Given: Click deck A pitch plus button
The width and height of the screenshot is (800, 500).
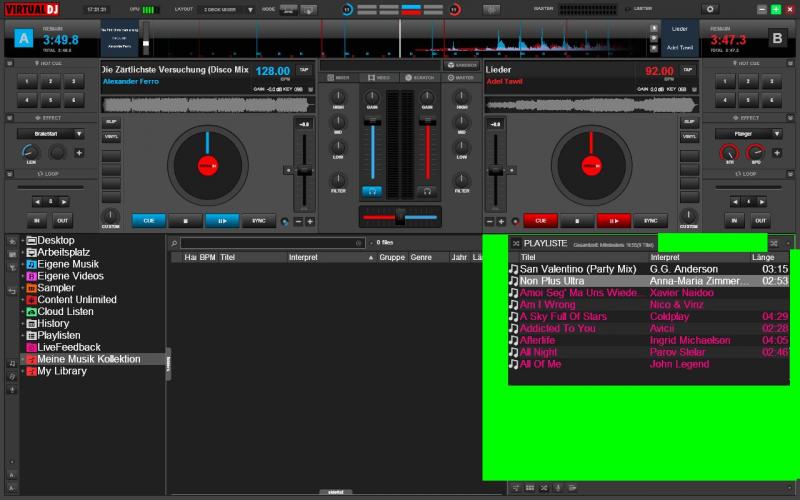Looking at the screenshot, I should pos(310,221).
